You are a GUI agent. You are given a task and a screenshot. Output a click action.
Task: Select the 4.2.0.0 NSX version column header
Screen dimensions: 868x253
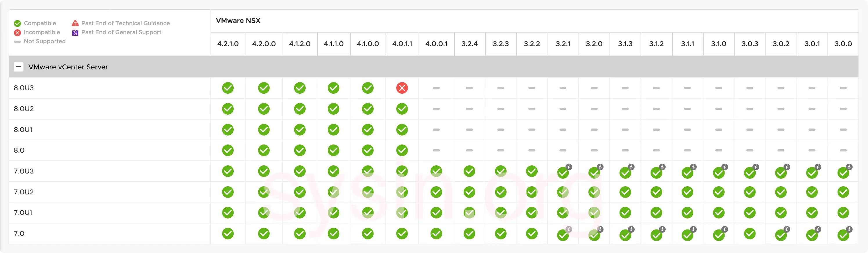coord(264,44)
